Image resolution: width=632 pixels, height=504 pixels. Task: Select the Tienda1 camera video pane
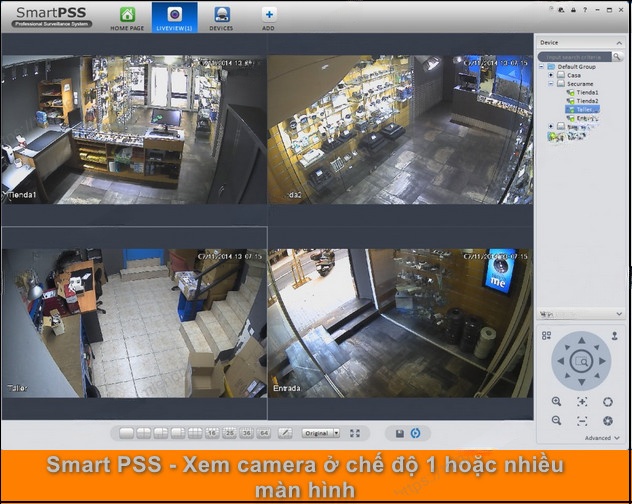(x=134, y=129)
